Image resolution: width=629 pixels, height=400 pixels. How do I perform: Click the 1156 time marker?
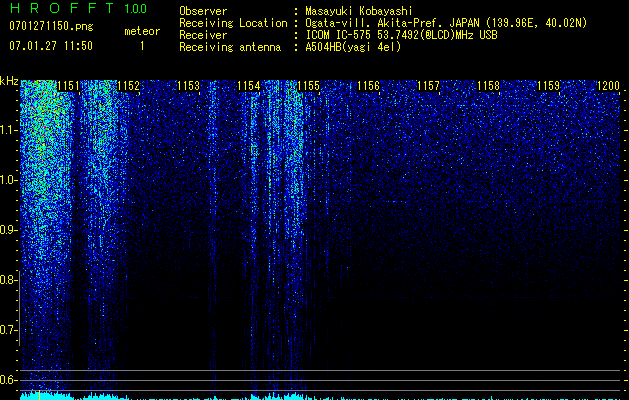coord(368,86)
